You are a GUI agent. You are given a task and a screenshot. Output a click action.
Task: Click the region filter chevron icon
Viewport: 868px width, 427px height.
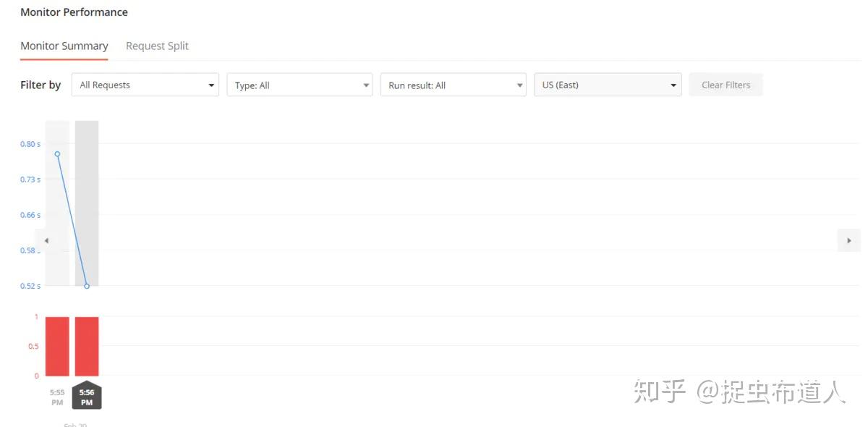pos(673,85)
